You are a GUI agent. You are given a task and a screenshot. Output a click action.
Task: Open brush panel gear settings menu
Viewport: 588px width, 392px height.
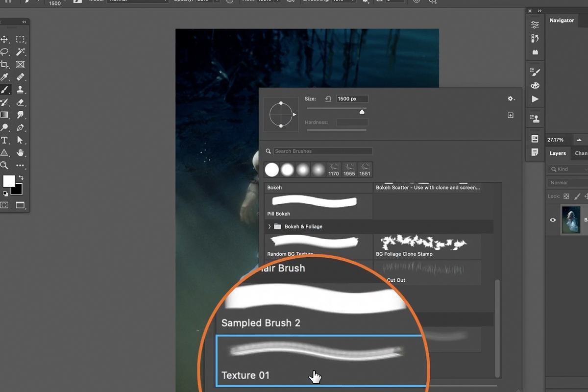click(511, 99)
